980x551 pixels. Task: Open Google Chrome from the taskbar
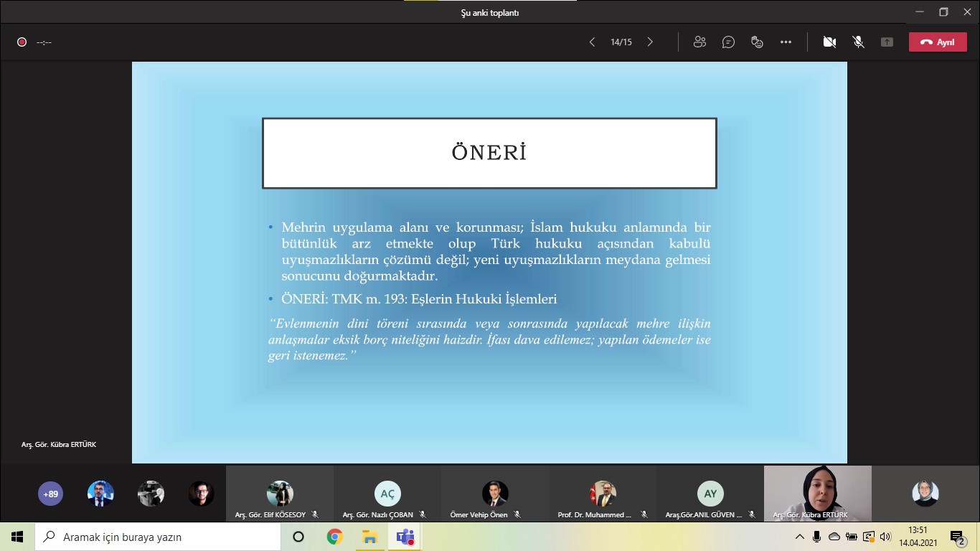point(334,537)
